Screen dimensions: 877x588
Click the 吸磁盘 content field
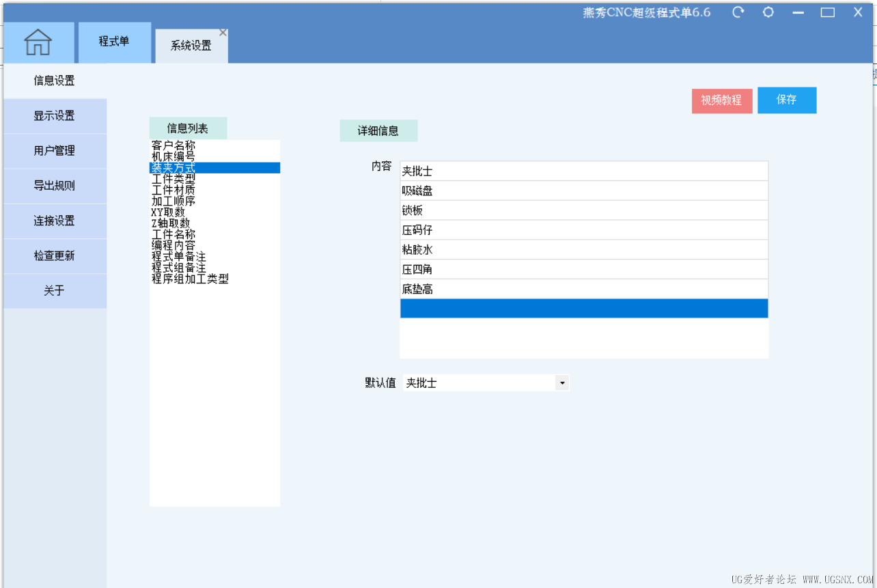point(583,190)
